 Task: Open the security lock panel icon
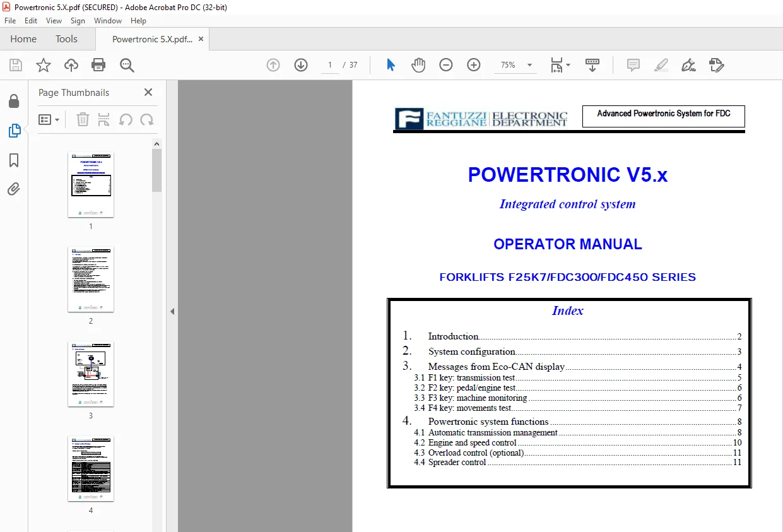pos(14,101)
